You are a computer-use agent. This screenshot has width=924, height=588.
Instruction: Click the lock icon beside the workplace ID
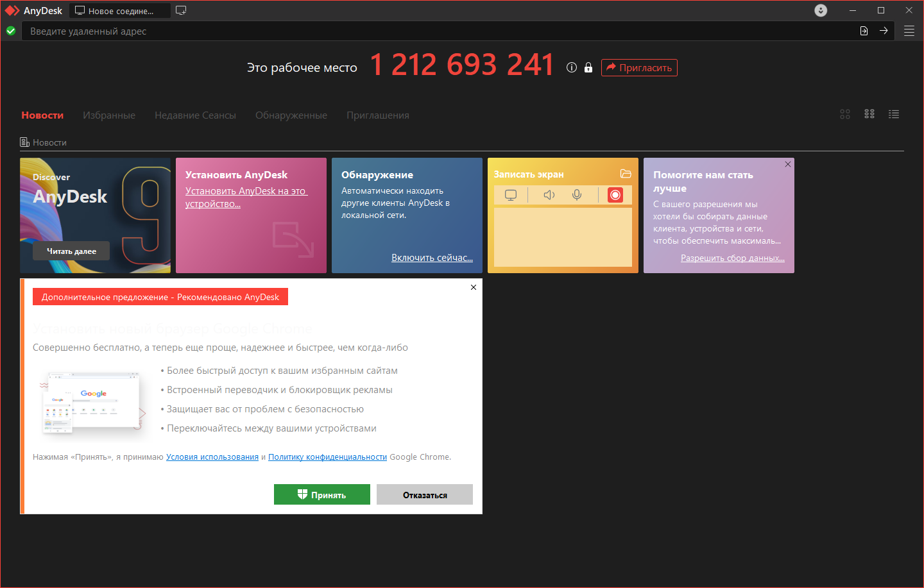click(x=588, y=67)
